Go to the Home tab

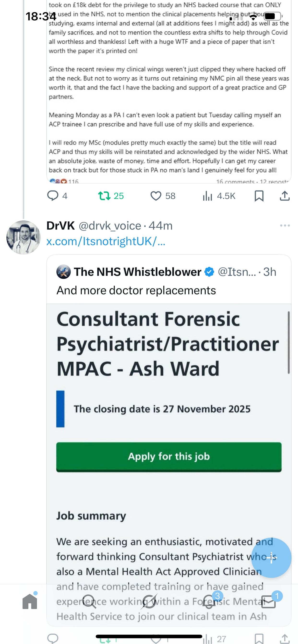click(30, 602)
